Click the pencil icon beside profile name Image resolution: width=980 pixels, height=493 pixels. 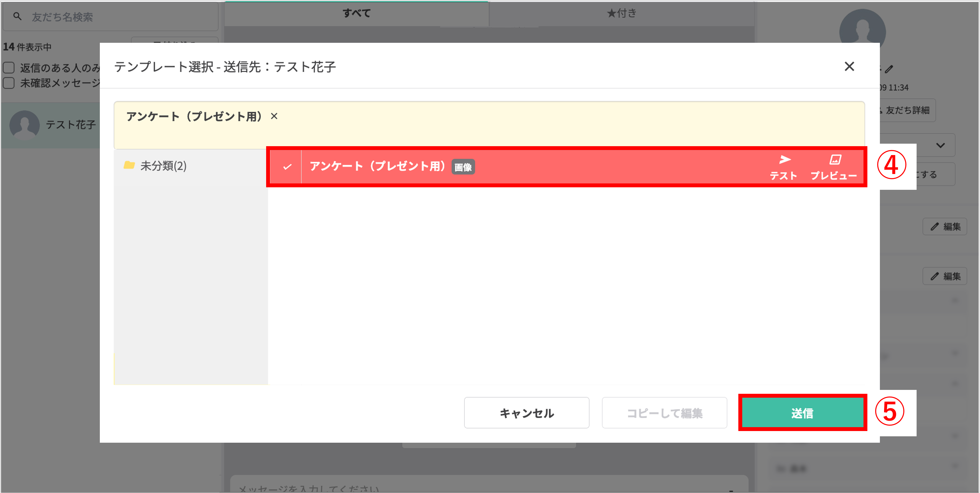click(889, 69)
